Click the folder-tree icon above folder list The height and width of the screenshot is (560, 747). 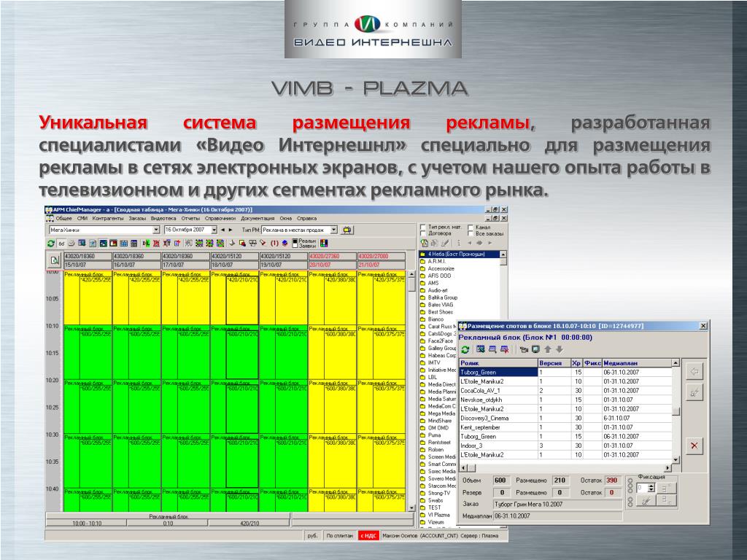point(425,243)
